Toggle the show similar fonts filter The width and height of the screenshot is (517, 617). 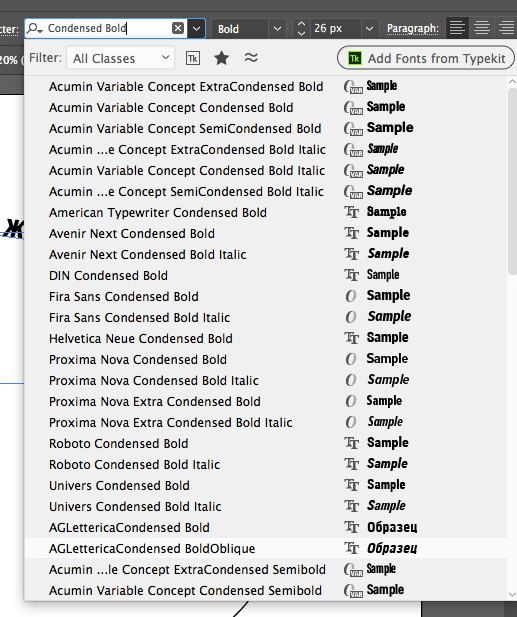(x=251, y=58)
